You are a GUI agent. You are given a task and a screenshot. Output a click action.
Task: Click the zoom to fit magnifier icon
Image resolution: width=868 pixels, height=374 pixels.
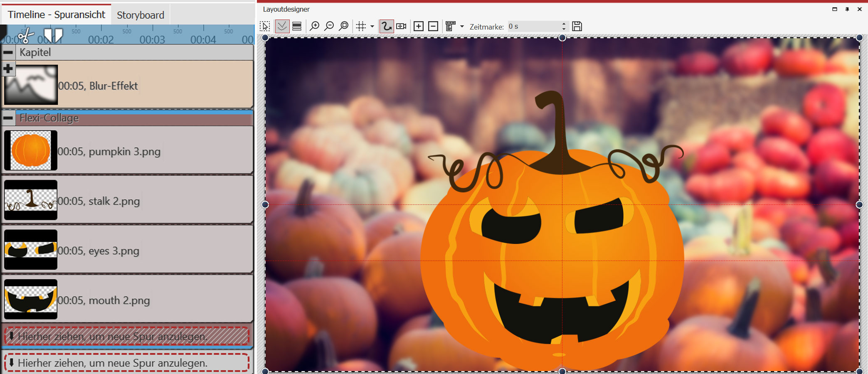[x=344, y=26]
